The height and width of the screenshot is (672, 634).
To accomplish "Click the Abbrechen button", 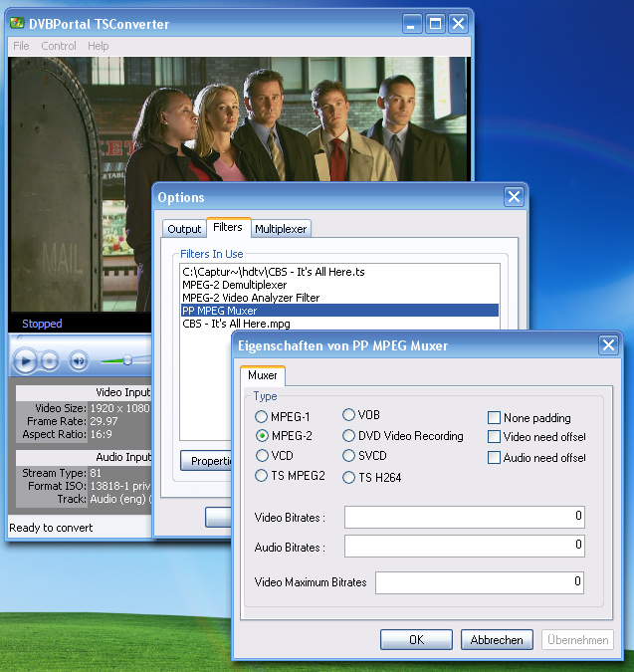I will pos(496,640).
